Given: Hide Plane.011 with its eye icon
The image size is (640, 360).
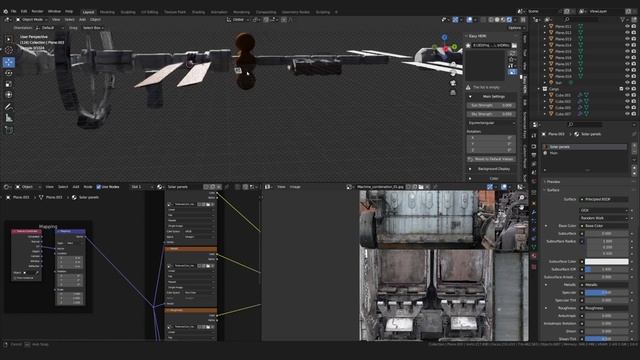Looking at the screenshot, I should (627, 27).
